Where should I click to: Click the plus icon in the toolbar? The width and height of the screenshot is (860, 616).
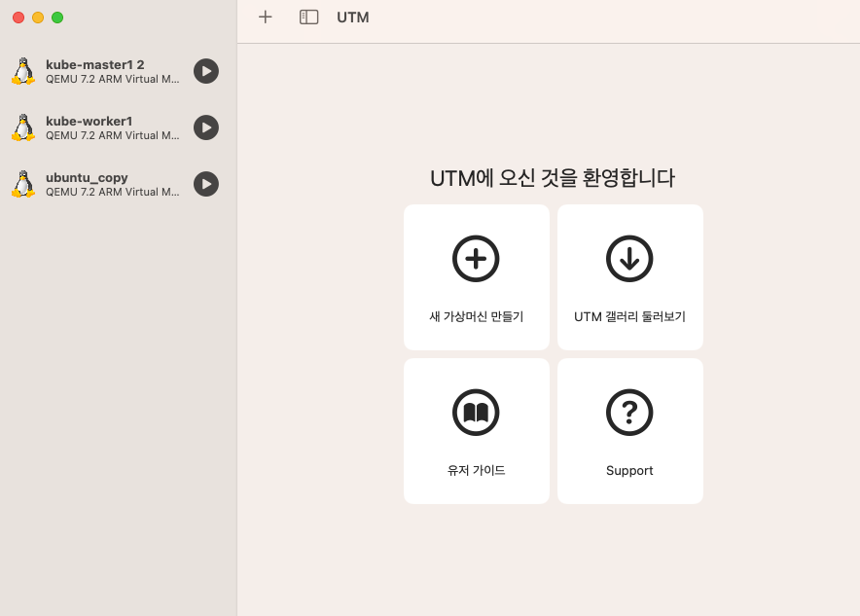[266, 17]
